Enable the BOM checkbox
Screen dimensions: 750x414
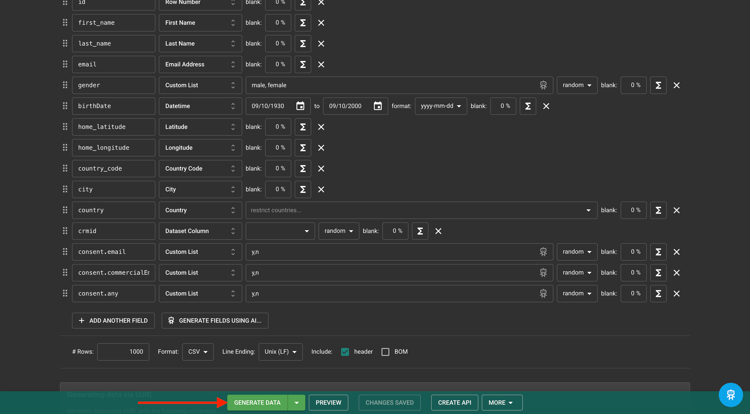[385, 352]
